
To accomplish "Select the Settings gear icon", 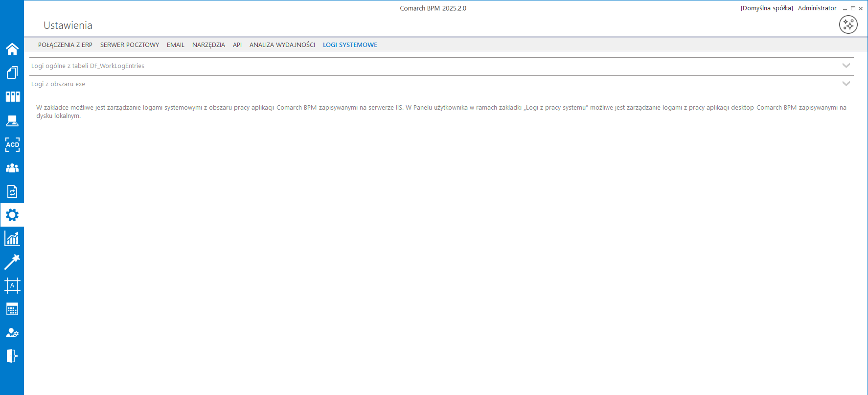I will point(12,215).
